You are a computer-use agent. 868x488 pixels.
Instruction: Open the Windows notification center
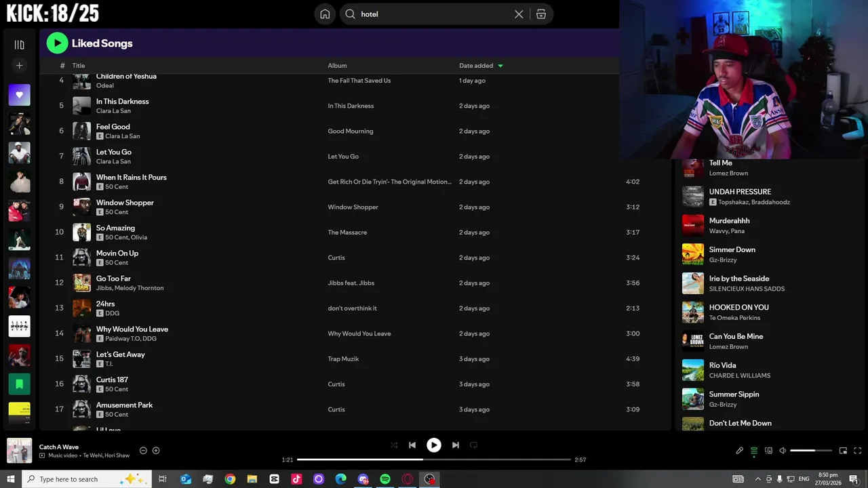854,479
